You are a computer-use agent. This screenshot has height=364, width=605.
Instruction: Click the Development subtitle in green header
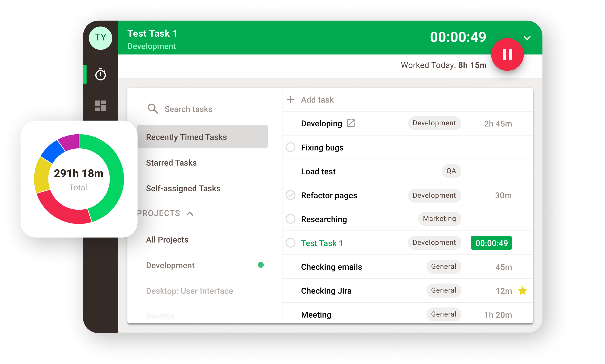(x=152, y=46)
